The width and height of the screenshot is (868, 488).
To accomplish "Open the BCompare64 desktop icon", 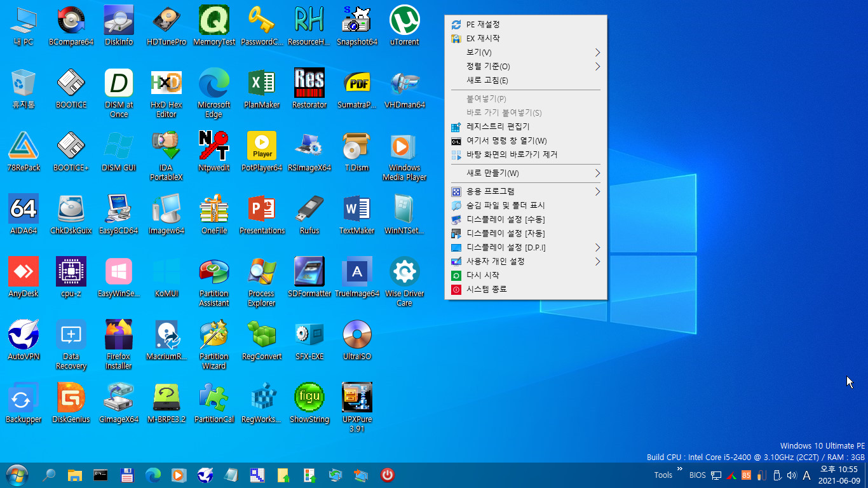I will 71,26.
